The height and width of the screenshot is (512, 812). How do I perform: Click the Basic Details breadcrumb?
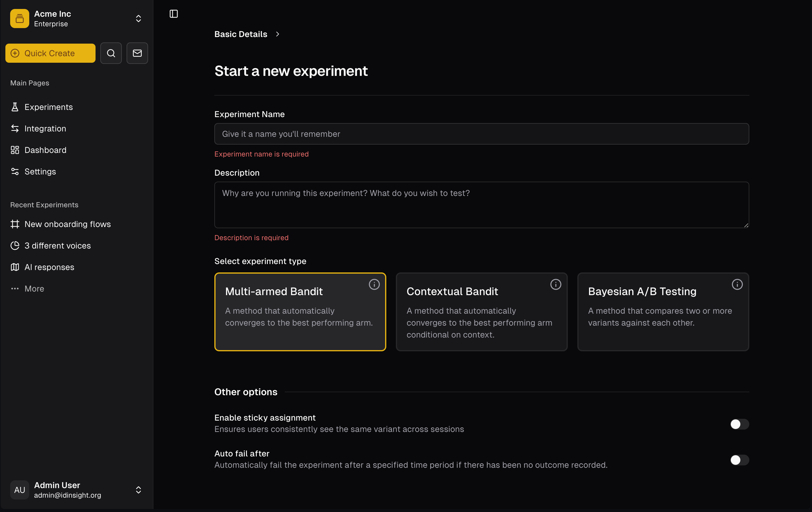241,34
